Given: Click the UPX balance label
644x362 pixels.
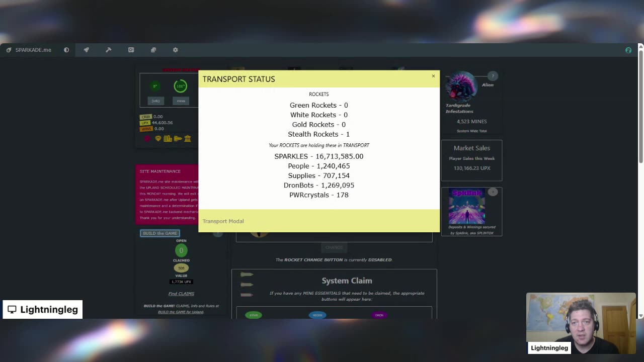Looking at the screenshot, I should tap(145, 123).
